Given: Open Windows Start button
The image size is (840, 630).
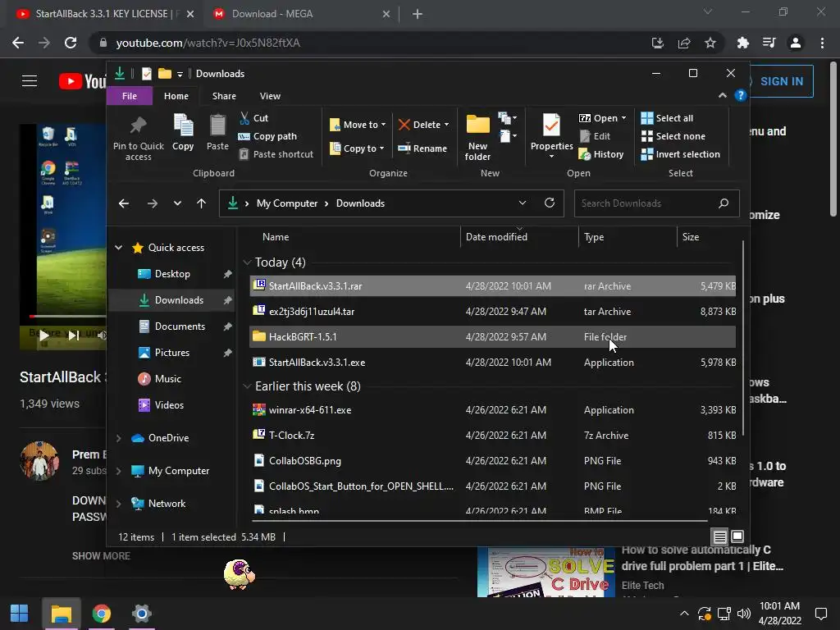Looking at the screenshot, I should 20,614.
